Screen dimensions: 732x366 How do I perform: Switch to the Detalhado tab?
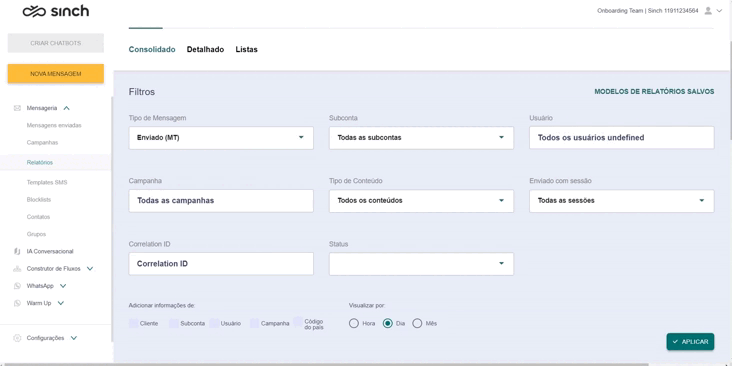click(x=205, y=49)
